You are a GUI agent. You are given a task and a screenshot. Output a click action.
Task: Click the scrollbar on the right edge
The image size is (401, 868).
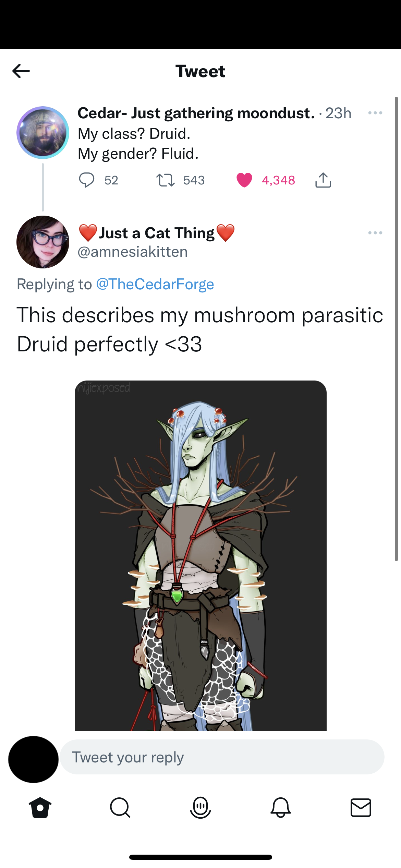396,329
